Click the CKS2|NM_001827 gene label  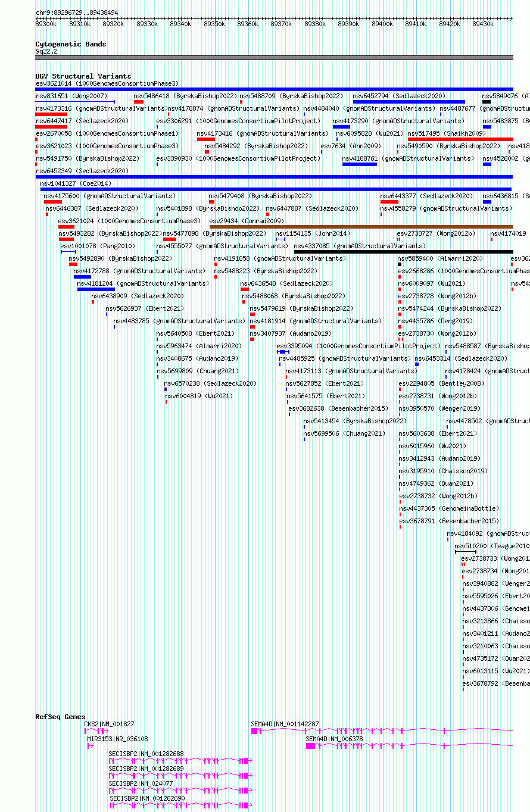click(109, 724)
